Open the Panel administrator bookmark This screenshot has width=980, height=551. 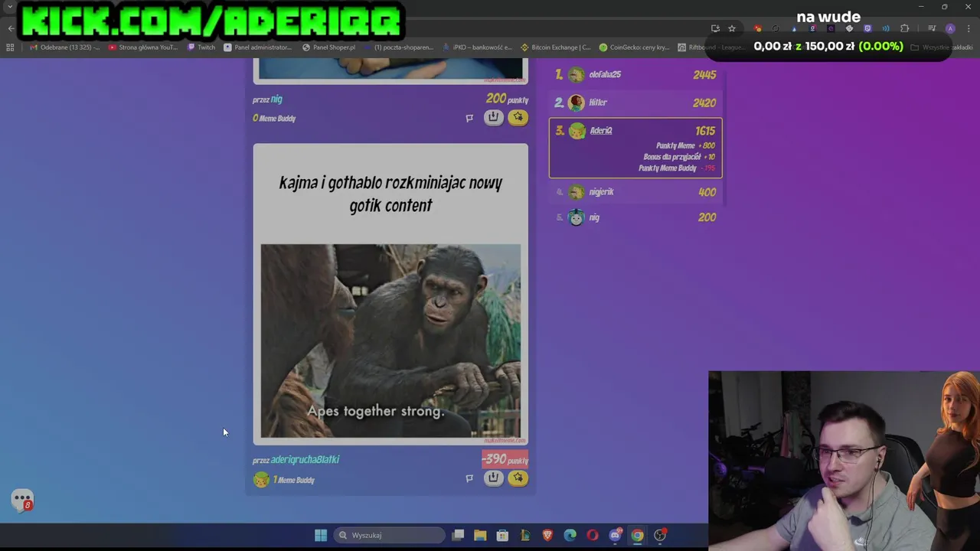(258, 47)
